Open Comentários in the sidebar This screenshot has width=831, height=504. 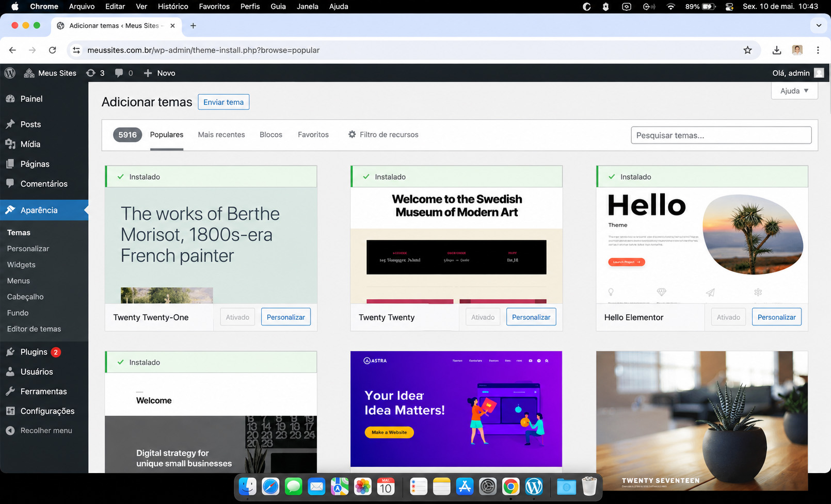[44, 184]
